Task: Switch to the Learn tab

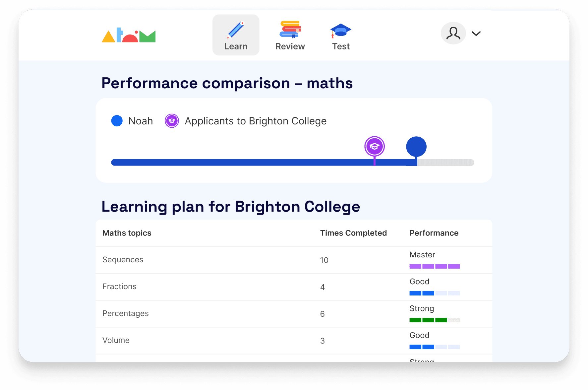Action: point(236,35)
